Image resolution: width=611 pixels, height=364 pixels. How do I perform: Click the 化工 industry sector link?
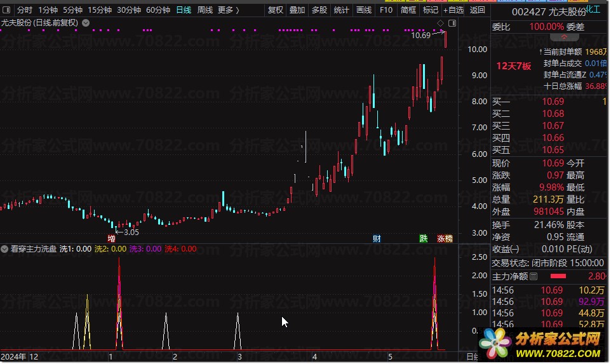(x=593, y=10)
